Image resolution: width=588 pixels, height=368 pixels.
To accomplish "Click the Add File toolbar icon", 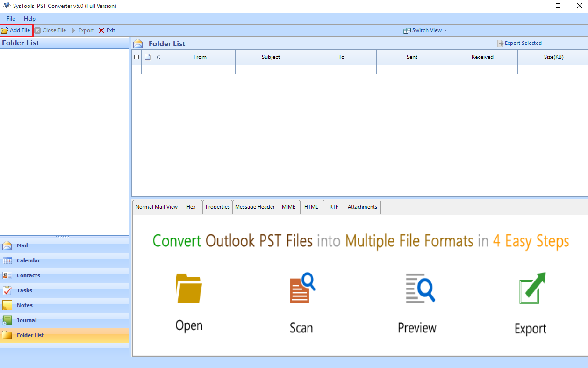I will [5, 30].
